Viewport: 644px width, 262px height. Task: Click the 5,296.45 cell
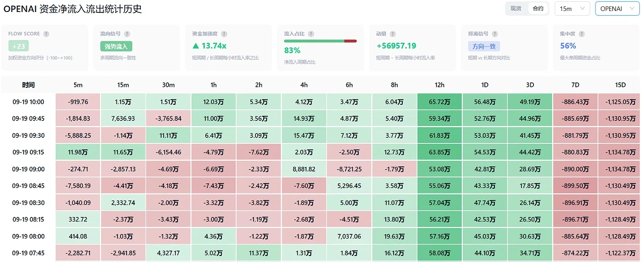[x=349, y=186]
